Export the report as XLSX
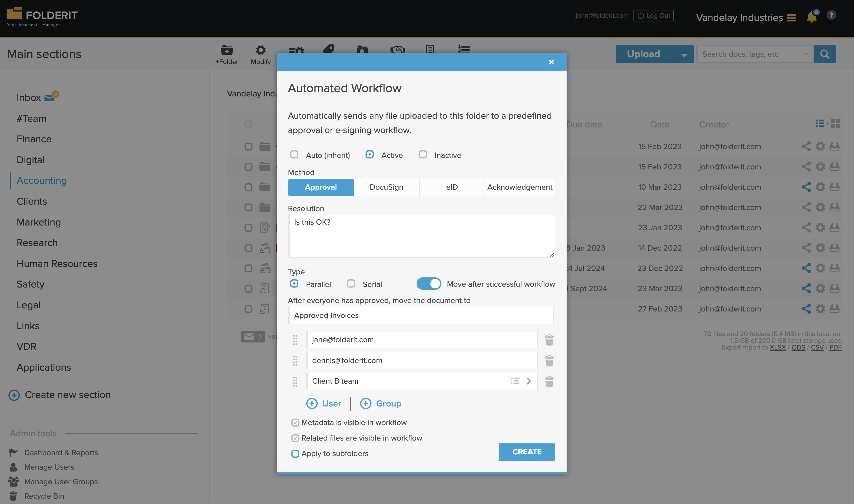The width and height of the screenshot is (854, 504). (x=778, y=347)
